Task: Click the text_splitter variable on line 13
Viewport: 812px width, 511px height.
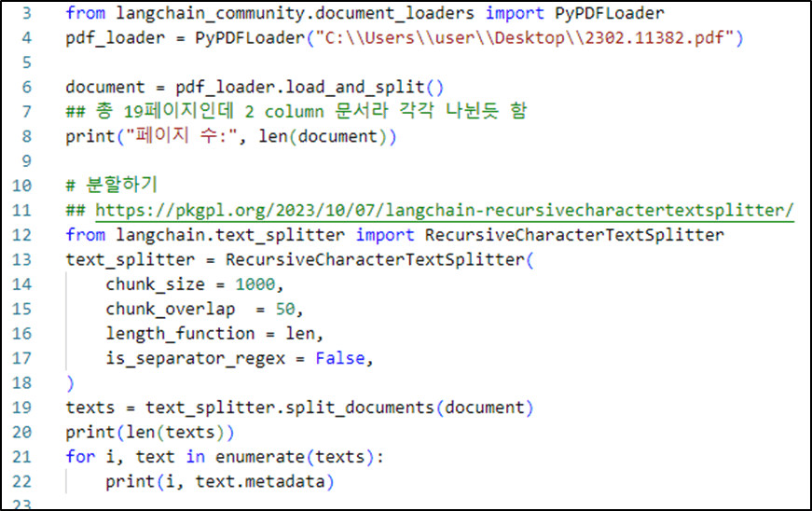Action: point(130,259)
